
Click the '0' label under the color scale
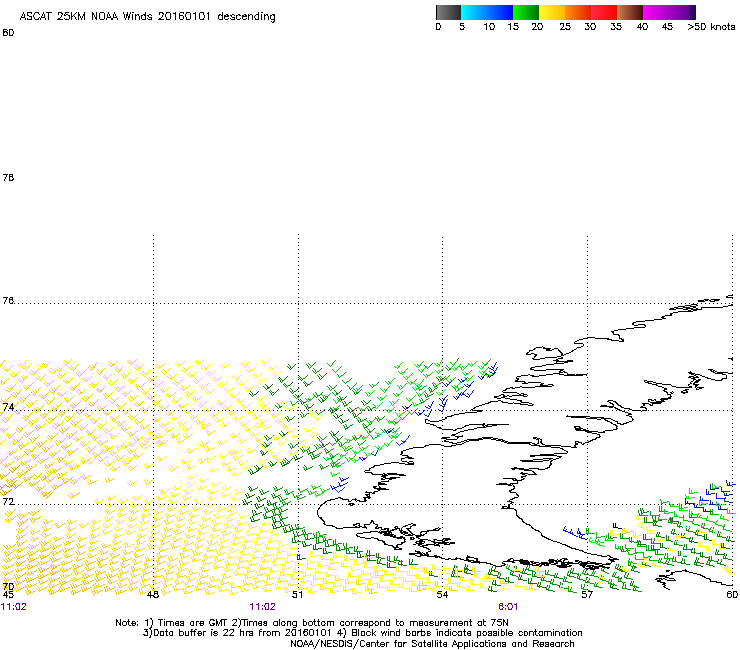point(438,27)
